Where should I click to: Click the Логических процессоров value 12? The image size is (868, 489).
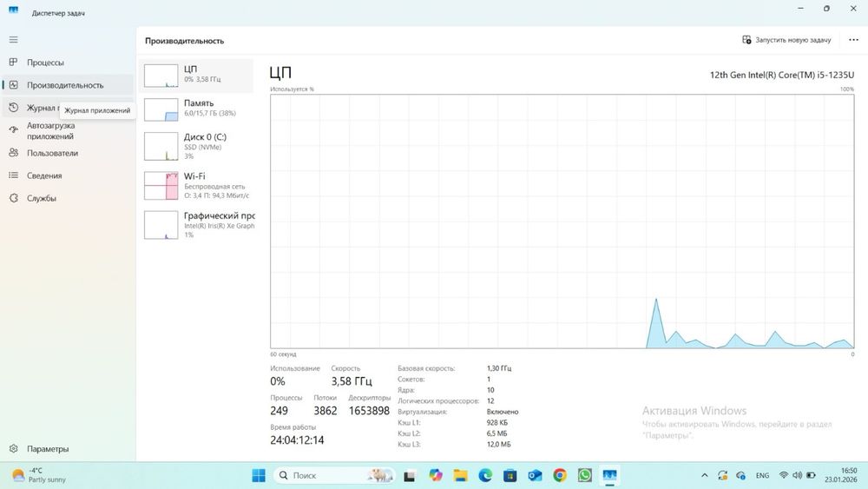pos(490,401)
